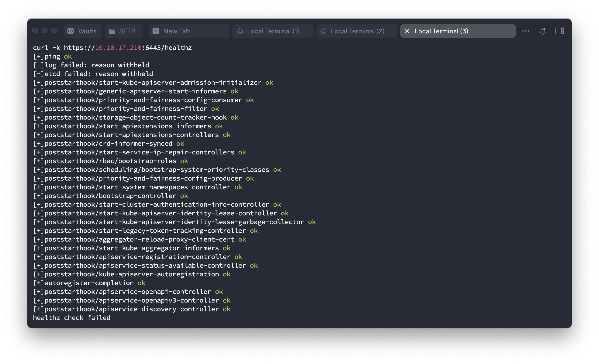Click the maximize window button
Screen dimensions: 599x364
coord(54,31)
